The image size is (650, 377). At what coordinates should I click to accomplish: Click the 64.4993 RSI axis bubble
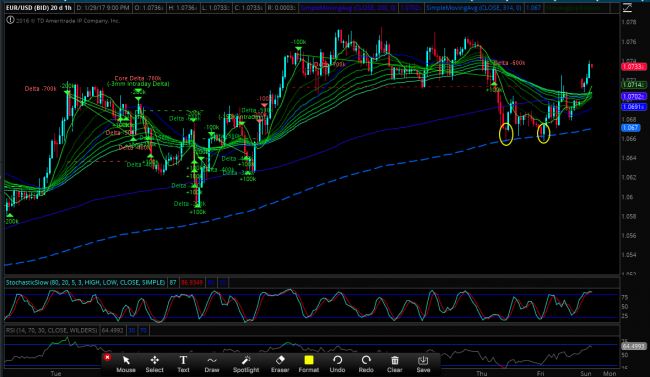tap(633, 346)
